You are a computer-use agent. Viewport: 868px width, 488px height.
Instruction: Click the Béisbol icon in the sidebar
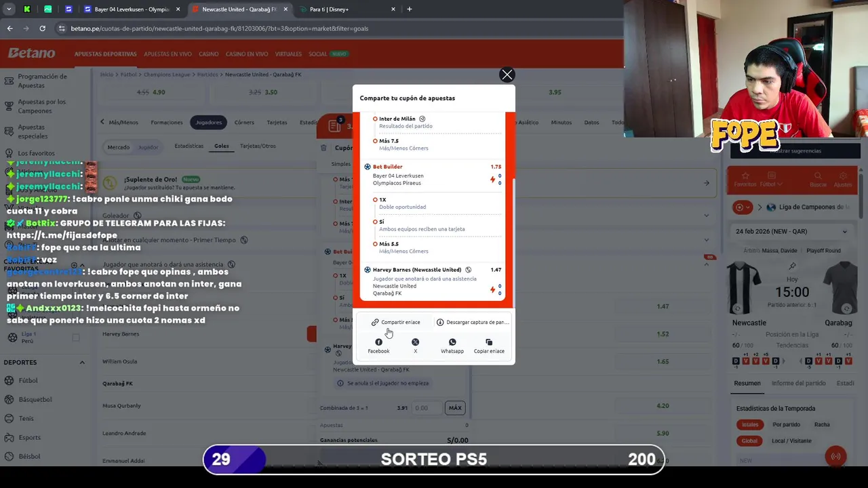click(x=9, y=456)
